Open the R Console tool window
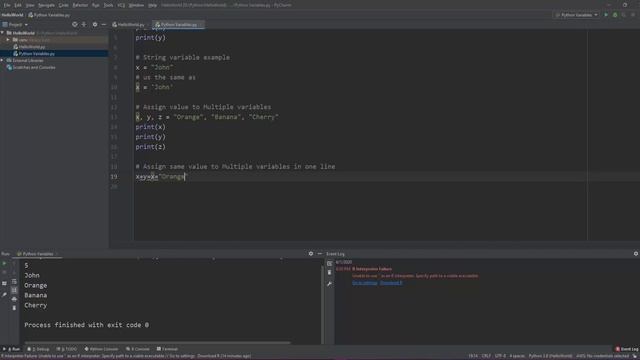640x360 pixels. 138,349
